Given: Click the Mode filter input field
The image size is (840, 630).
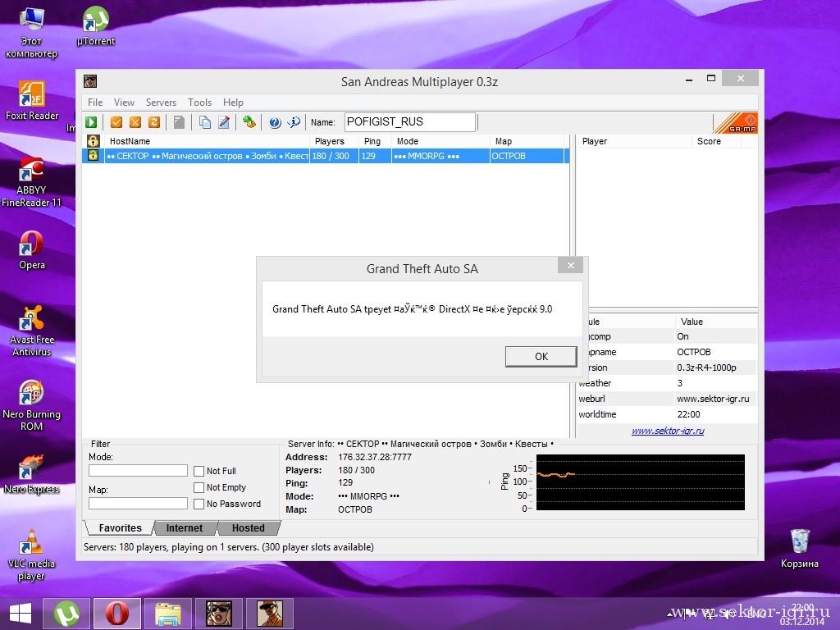Looking at the screenshot, I should pyautogui.click(x=138, y=470).
